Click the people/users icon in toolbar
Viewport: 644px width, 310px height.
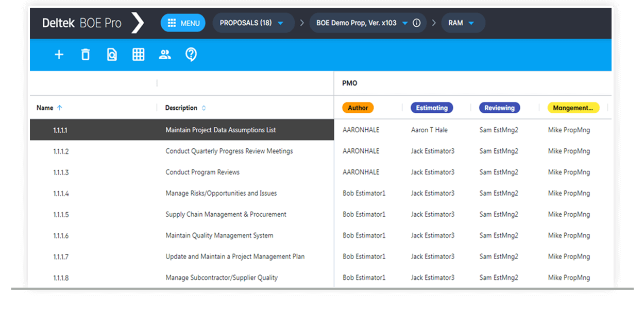pos(165,55)
